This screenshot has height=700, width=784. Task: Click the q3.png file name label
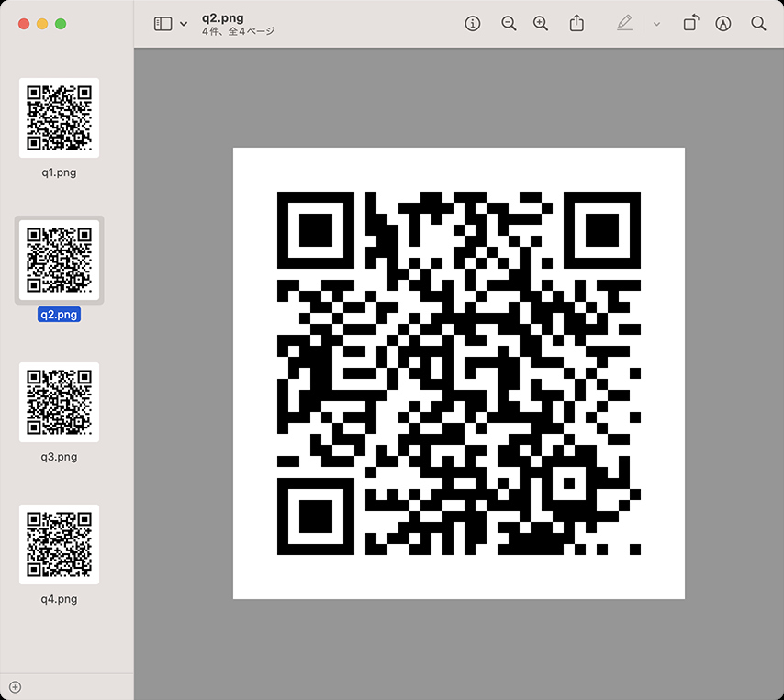pyautogui.click(x=59, y=457)
